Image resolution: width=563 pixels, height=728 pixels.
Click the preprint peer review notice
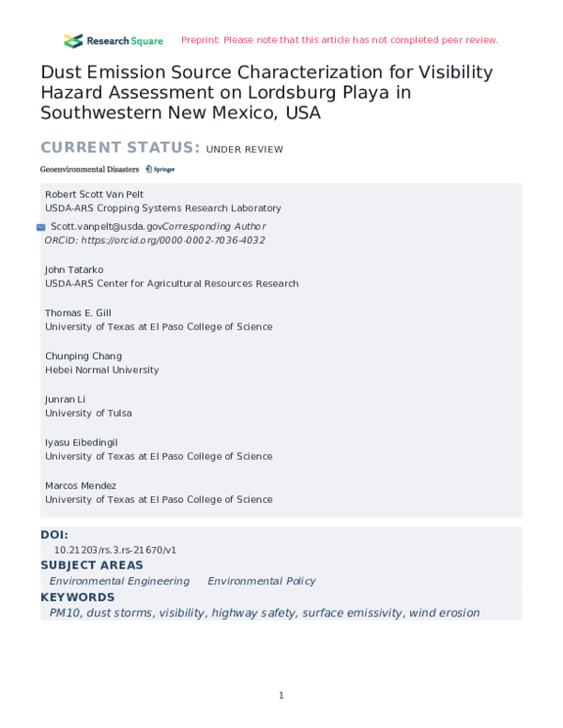pyautogui.click(x=339, y=40)
